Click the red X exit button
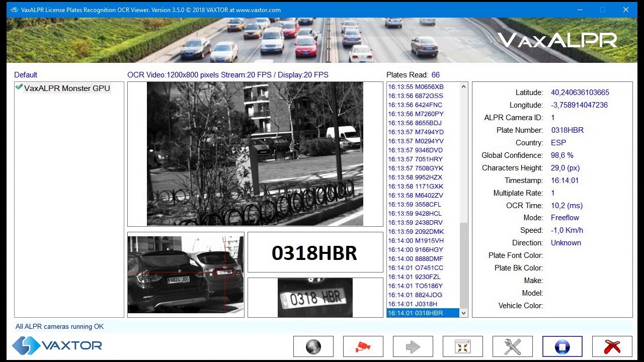This screenshot has height=362, width=644. [612, 346]
